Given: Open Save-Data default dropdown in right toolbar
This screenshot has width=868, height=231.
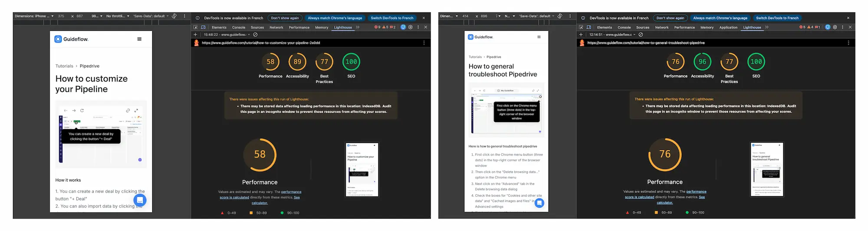Looking at the screenshot, I should (536, 16).
